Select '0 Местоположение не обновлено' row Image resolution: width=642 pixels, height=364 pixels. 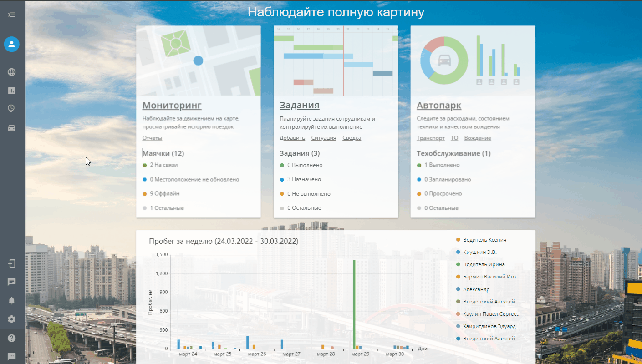click(191, 179)
